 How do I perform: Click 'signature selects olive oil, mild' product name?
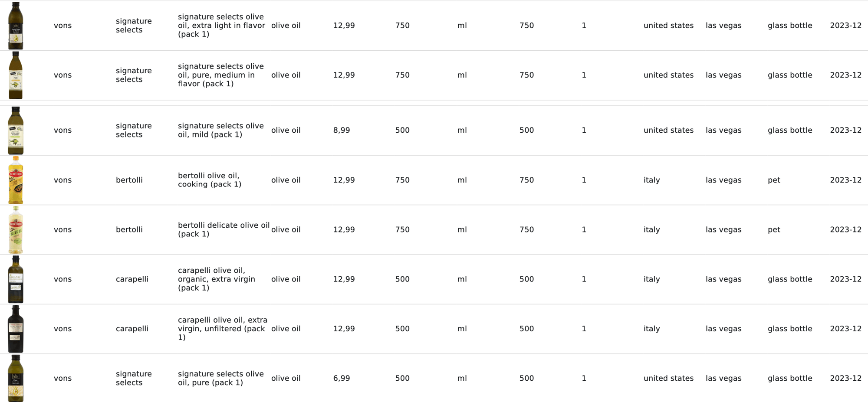(x=220, y=130)
